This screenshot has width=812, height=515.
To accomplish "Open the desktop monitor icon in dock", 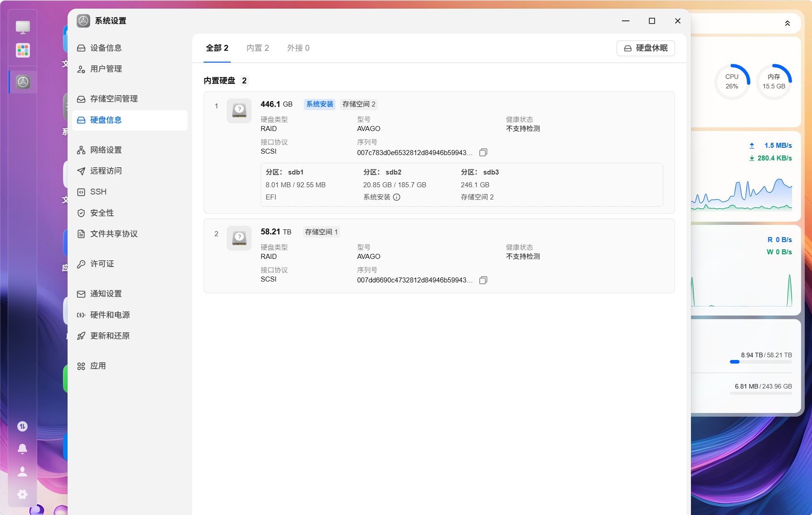I will tap(23, 27).
